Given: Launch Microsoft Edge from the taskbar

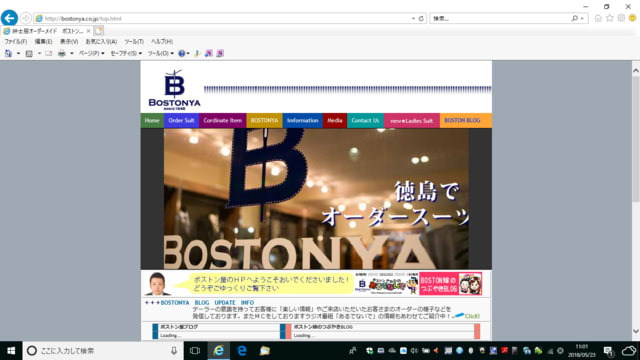Looking at the screenshot, I should pyautogui.click(x=242, y=351).
